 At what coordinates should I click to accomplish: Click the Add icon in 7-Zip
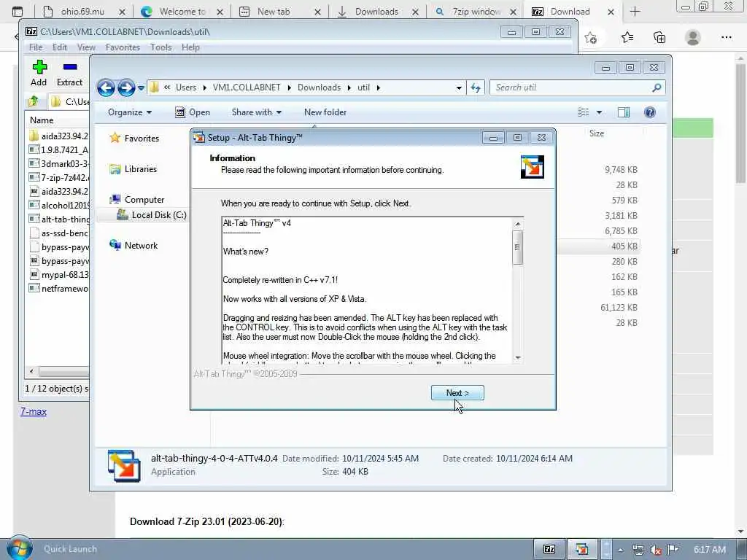click(x=39, y=73)
